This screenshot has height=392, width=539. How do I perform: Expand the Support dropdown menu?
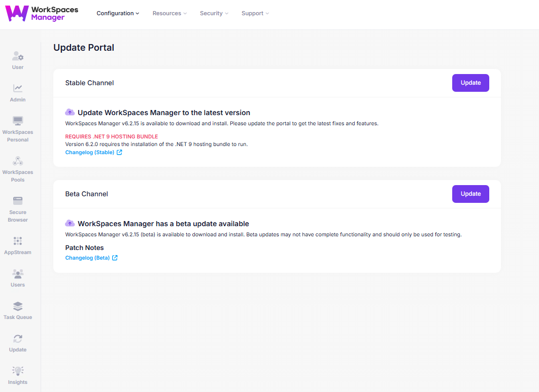tap(255, 13)
